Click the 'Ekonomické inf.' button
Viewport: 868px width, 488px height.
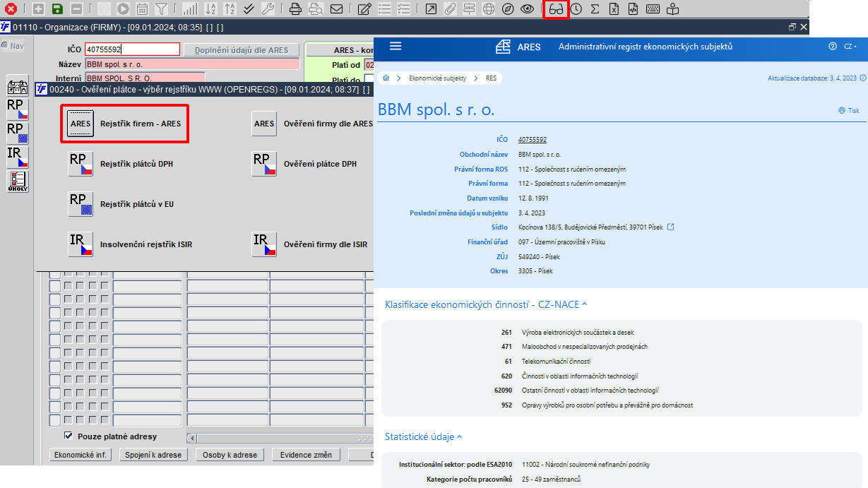click(81, 455)
